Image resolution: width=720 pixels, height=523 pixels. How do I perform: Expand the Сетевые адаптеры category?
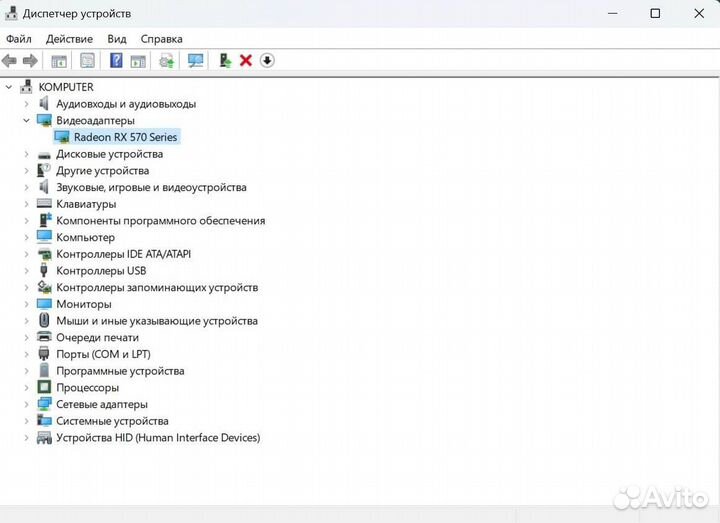[27, 404]
